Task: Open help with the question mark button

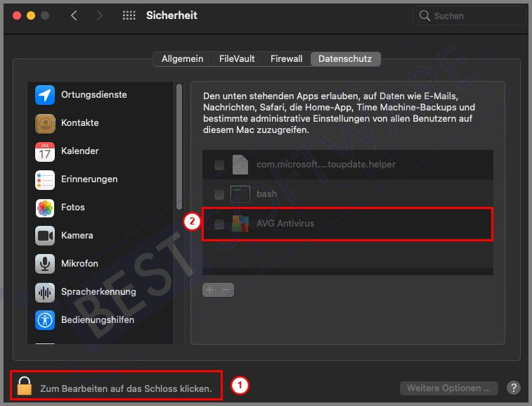Action: tap(514, 388)
